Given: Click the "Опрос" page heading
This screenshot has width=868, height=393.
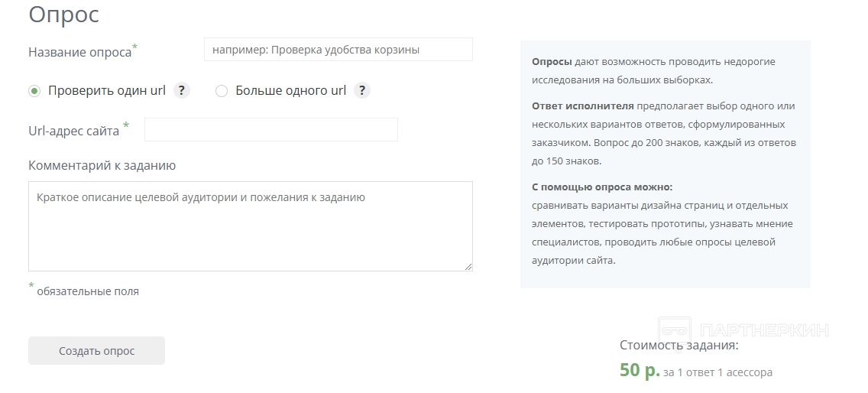Looking at the screenshot, I should (x=63, y=14).
